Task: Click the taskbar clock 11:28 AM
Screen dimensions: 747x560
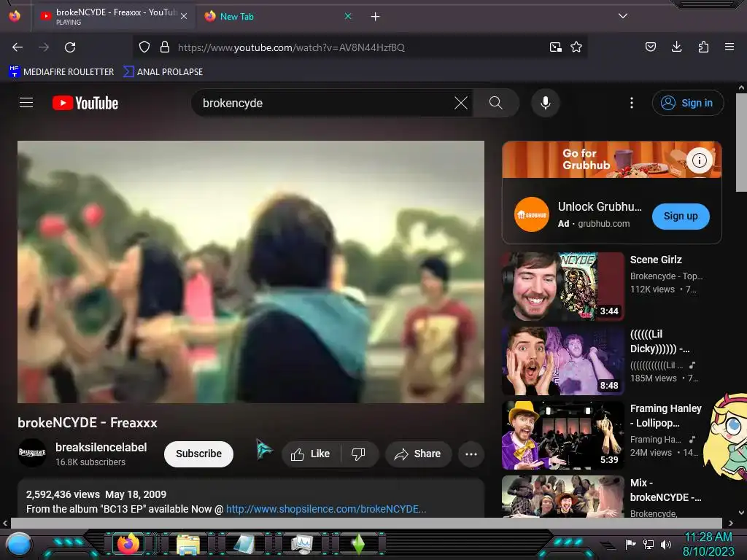Action: coord(708,537)
